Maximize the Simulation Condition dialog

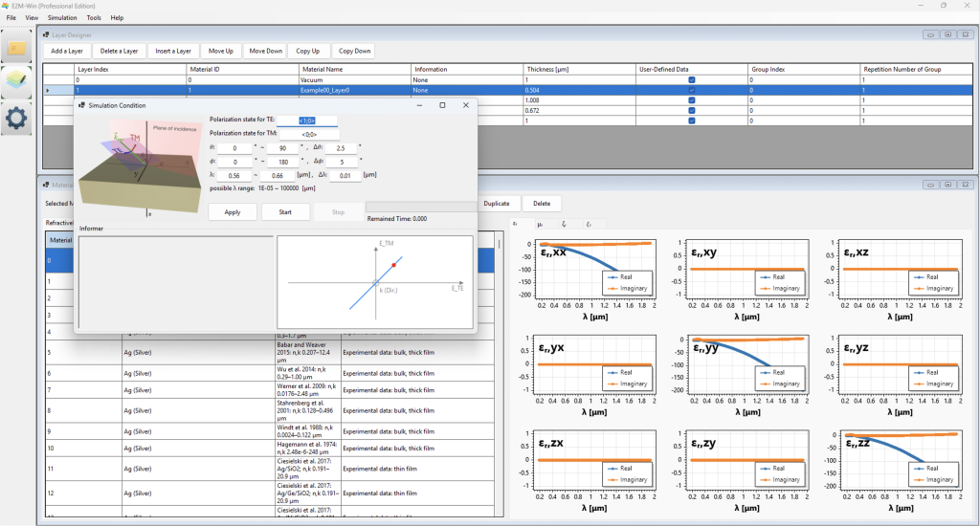coord(441,104)
